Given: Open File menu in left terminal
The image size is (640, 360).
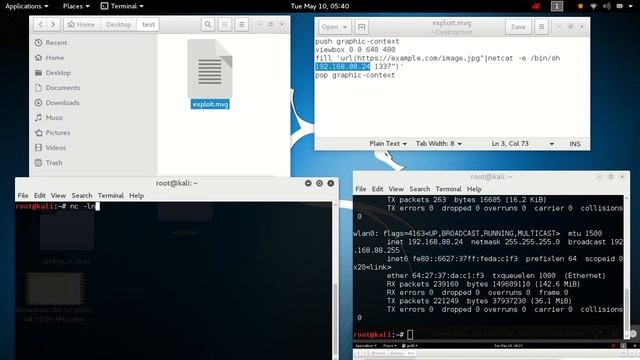Looking at the screenshot, I should click(23, 196).
